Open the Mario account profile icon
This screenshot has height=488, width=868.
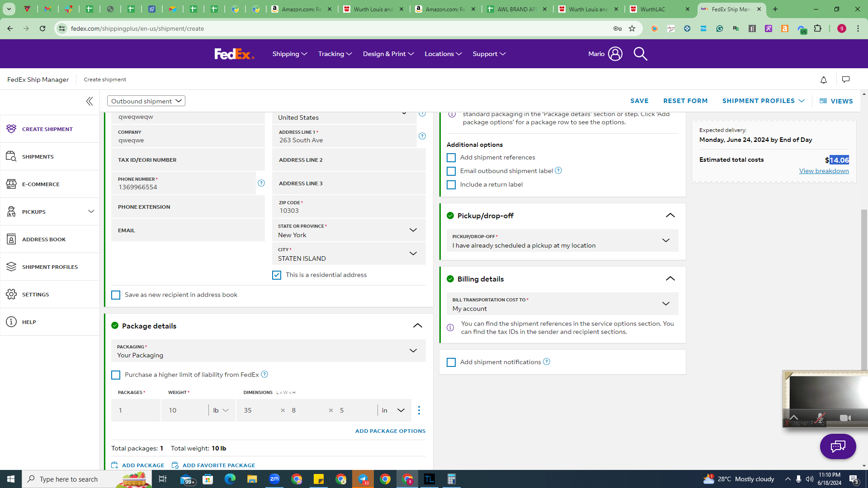615,54
